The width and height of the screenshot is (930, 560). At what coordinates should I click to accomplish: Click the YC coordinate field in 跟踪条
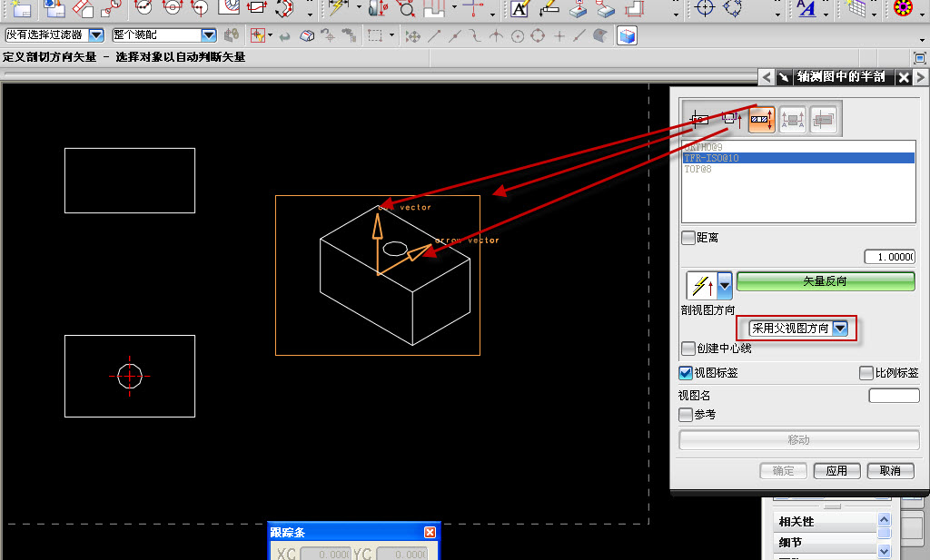click(401, 554)
